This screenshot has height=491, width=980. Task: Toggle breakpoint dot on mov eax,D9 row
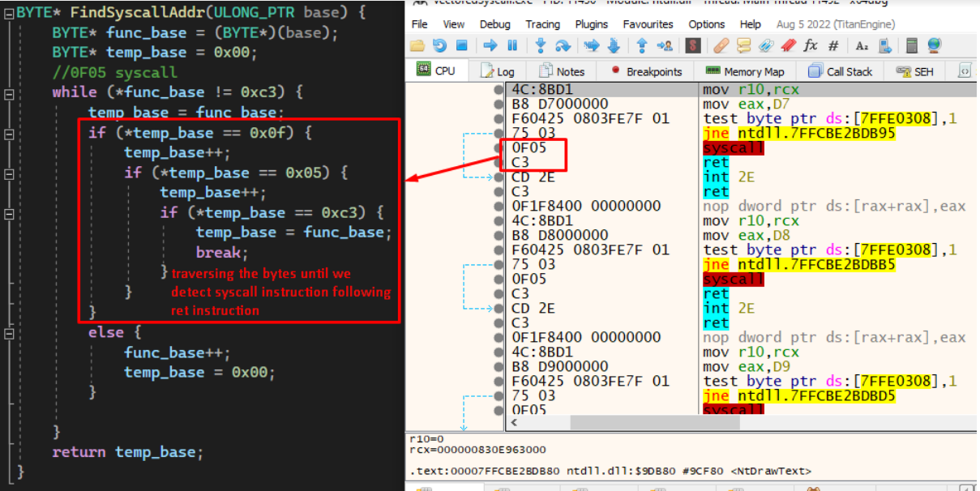point(499,367)
